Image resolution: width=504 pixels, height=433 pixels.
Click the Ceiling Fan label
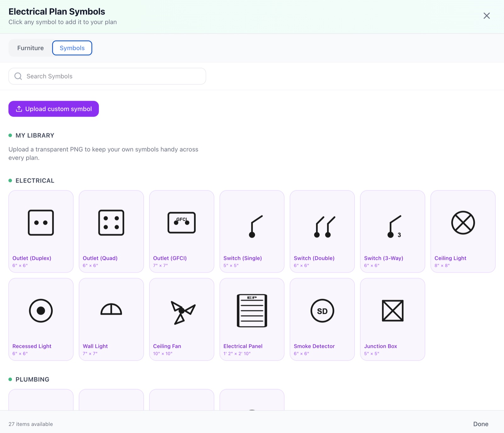(167, 346)
